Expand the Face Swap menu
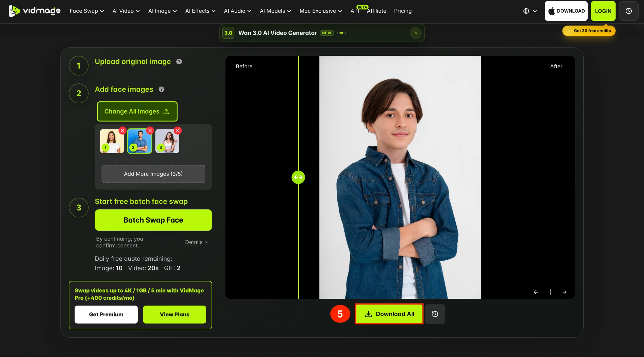This screenshot has width=644, height=357. (x=87, y=11)
